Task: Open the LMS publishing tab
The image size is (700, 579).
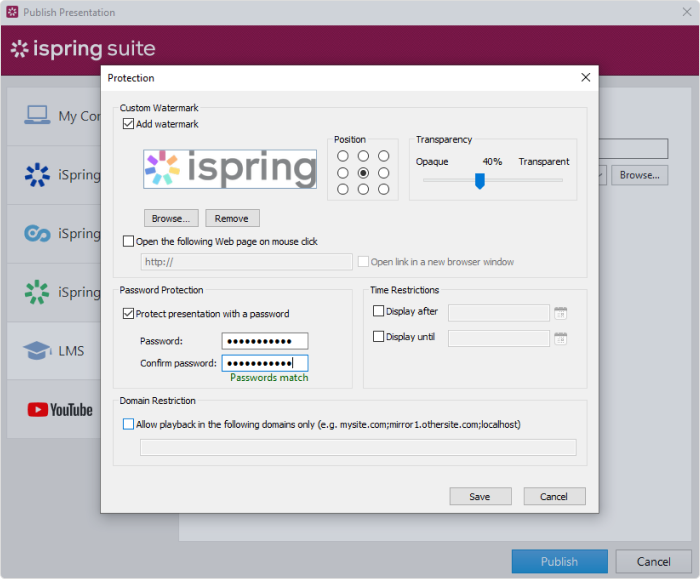Action: click(x=54, y=350)
